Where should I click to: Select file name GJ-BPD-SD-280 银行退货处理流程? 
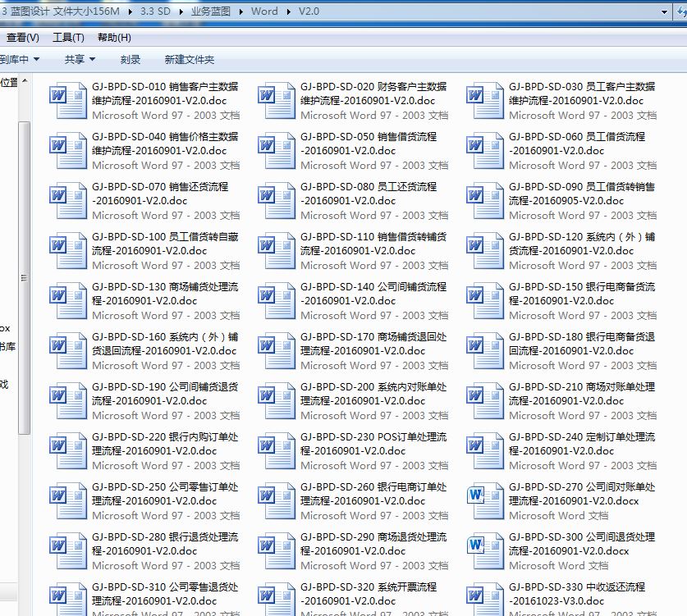tap(165, 543)
